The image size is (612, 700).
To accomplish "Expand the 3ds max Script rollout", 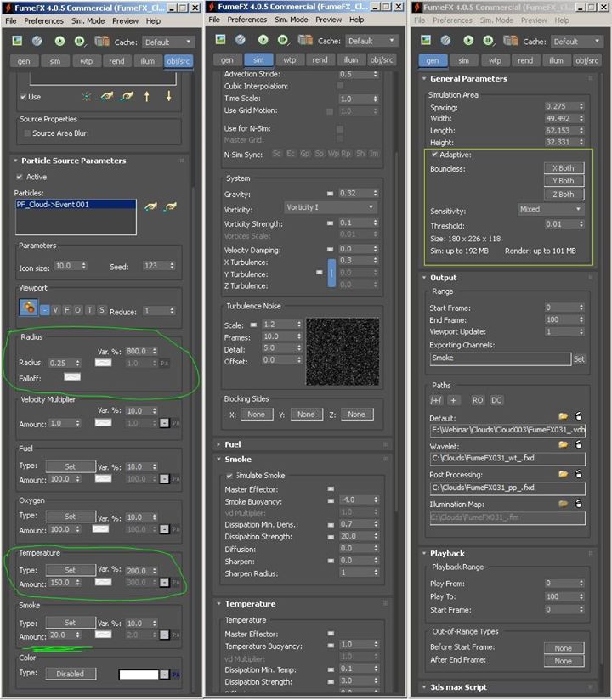I will (x=458, y=687).
